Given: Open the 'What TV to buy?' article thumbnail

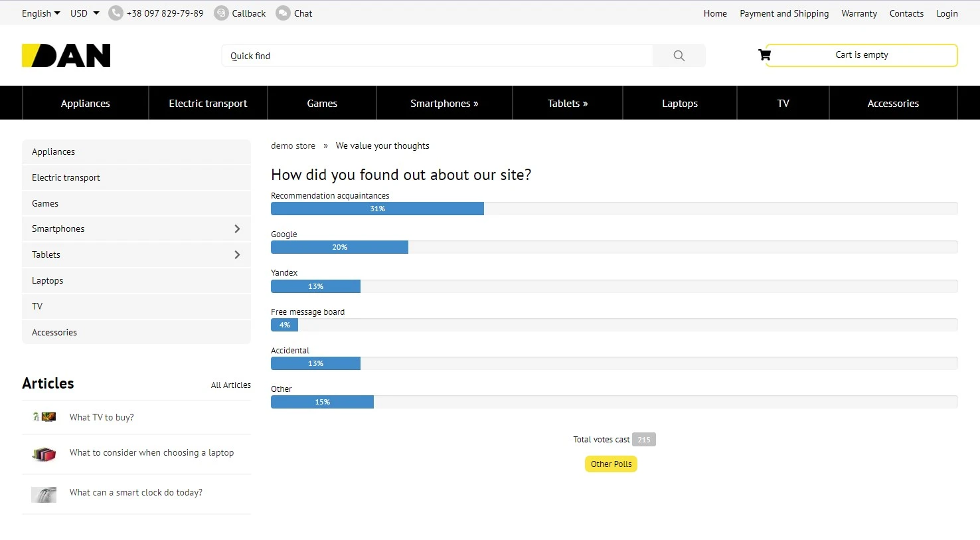Looking at the screenshot, I should tap(44, 416).
